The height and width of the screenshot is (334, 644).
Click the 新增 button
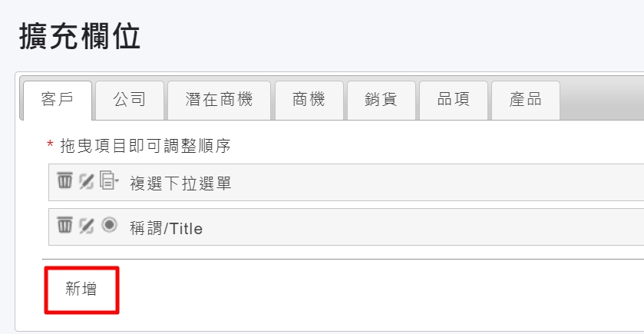point(81,289)
